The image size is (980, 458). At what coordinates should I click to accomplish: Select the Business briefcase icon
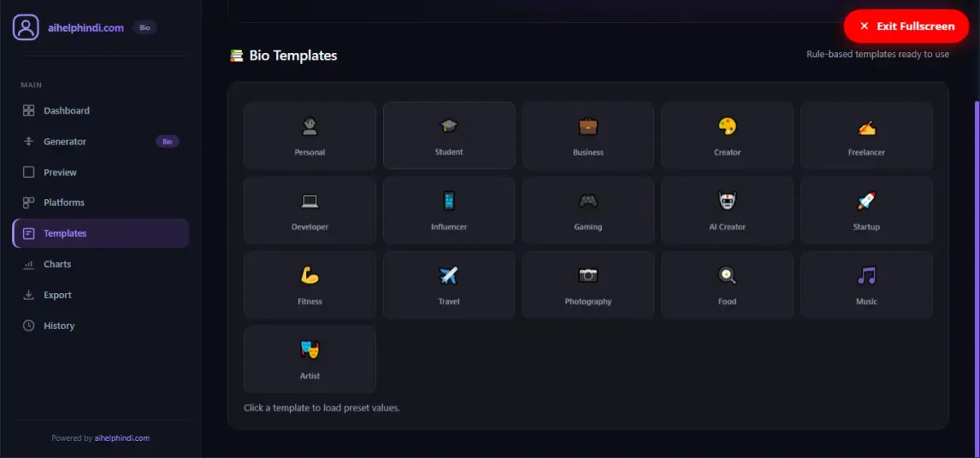(x=588, y=126)
